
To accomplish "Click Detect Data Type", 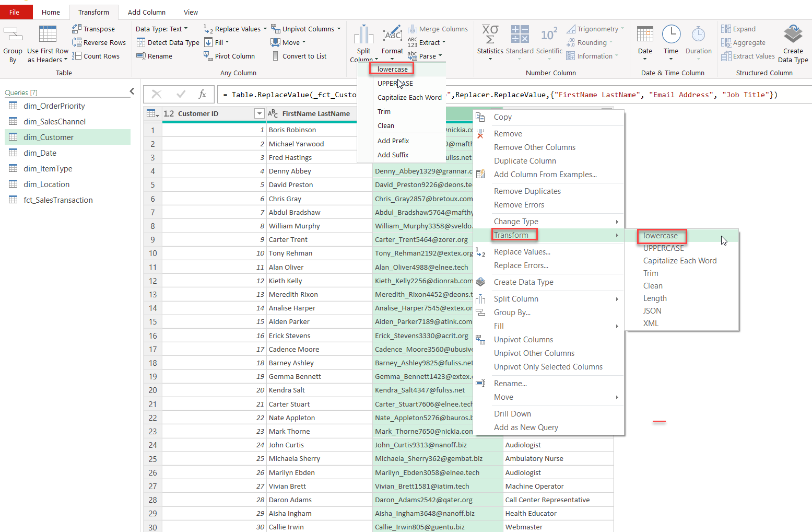I will click(168, 42).
